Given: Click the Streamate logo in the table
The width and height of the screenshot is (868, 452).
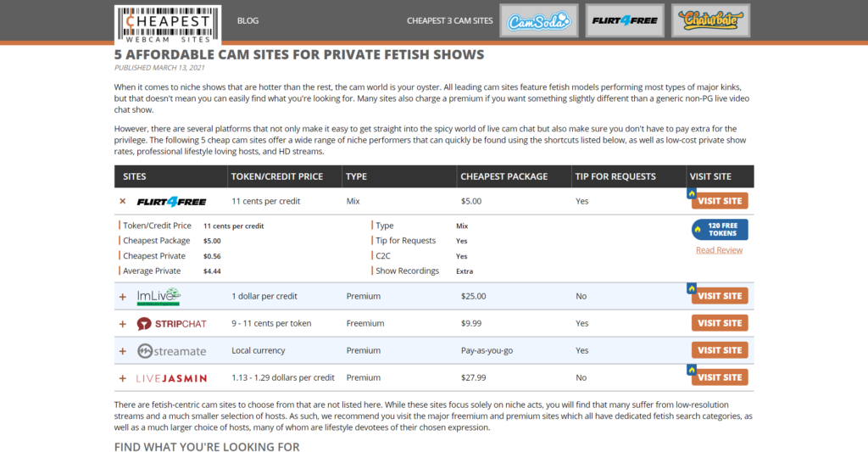Looking at the screenshot, I should coord(171,350).
